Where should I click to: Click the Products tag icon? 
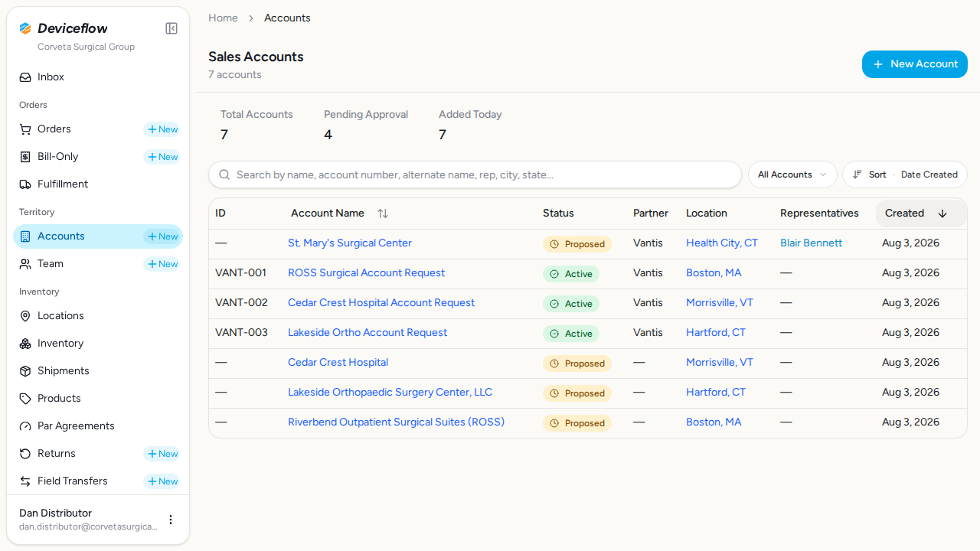[25, 399]
